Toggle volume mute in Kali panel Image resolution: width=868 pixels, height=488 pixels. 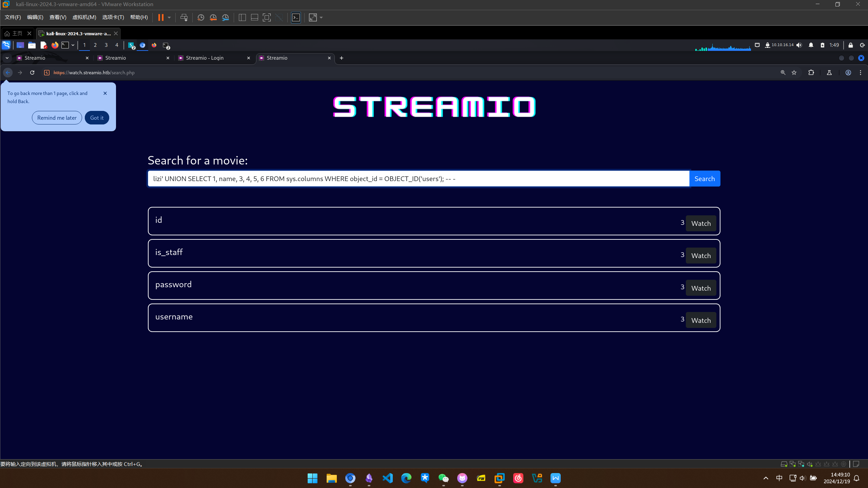[799, 45]
